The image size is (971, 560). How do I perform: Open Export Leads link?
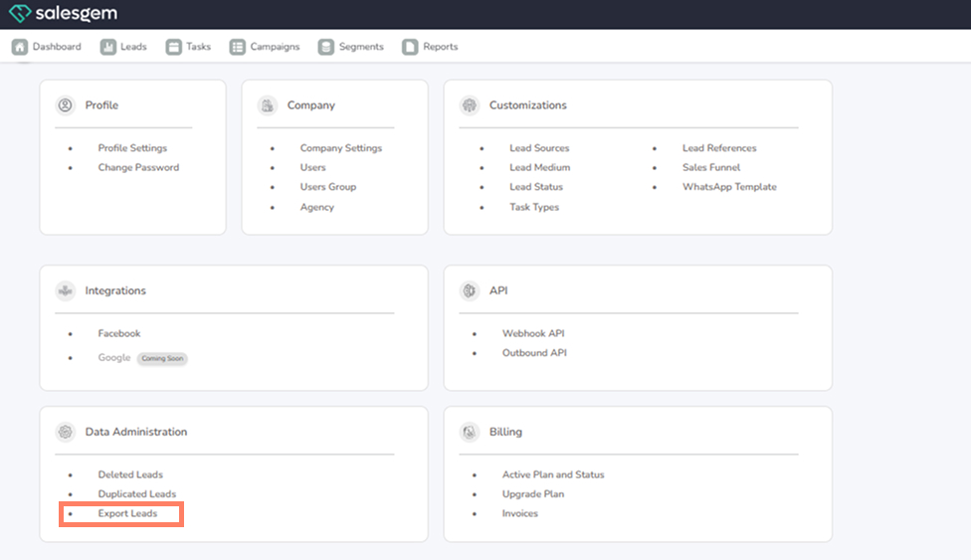(127, 514)
